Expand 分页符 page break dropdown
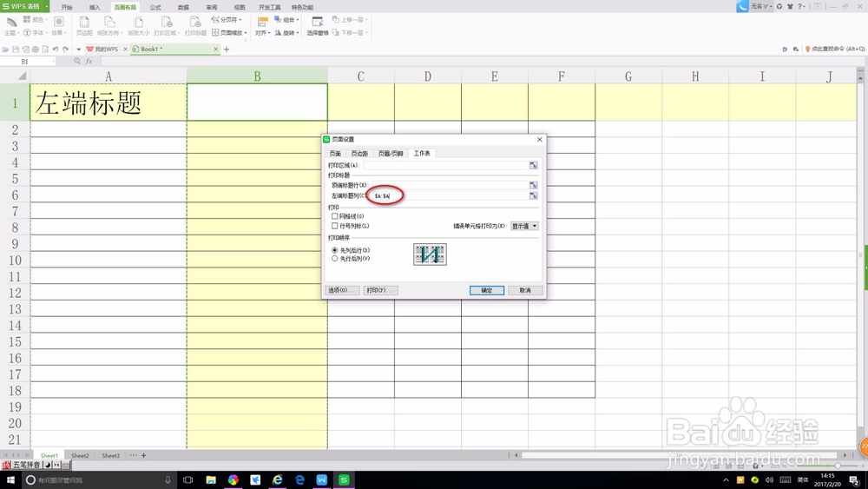The width and height of the screenshot is (868, 489). click(x=240, y=19)
